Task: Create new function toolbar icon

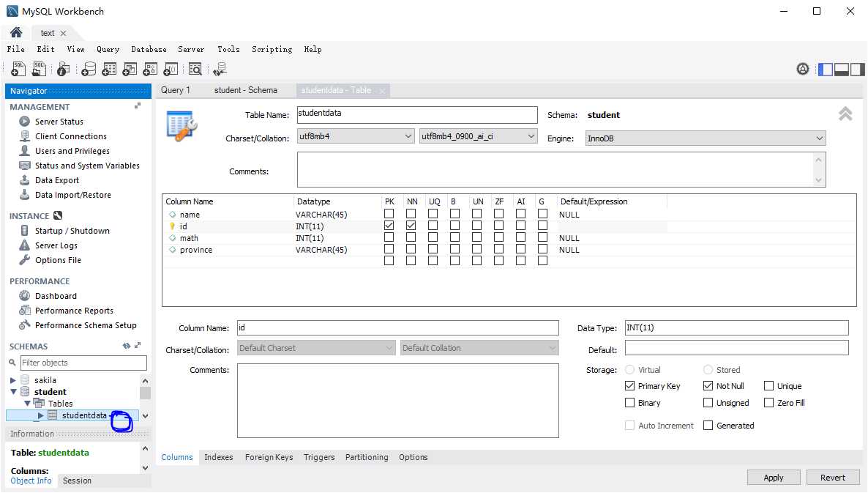Action: click(x=171, y=69)
